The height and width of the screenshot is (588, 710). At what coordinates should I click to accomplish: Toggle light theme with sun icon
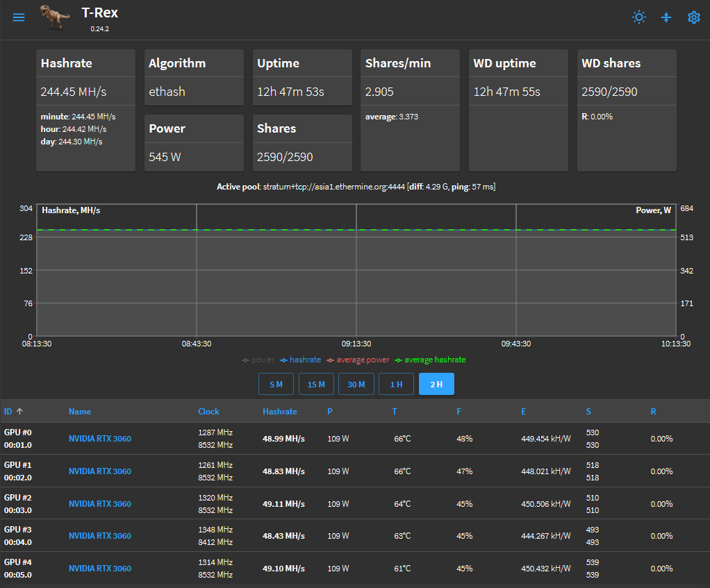(639, 17)
